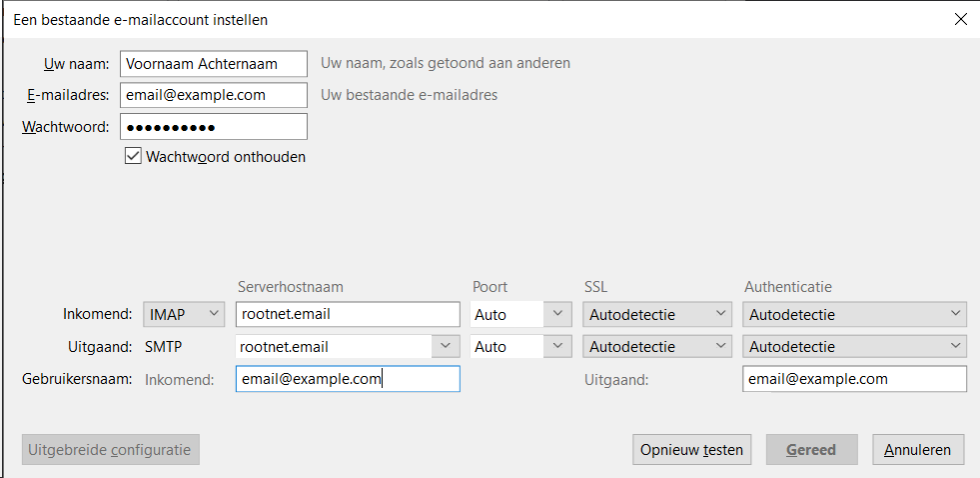Viewport: 980px width, 478px height.
Task: Click the outgoing Gebruikersnaam field
Action: 854,379
